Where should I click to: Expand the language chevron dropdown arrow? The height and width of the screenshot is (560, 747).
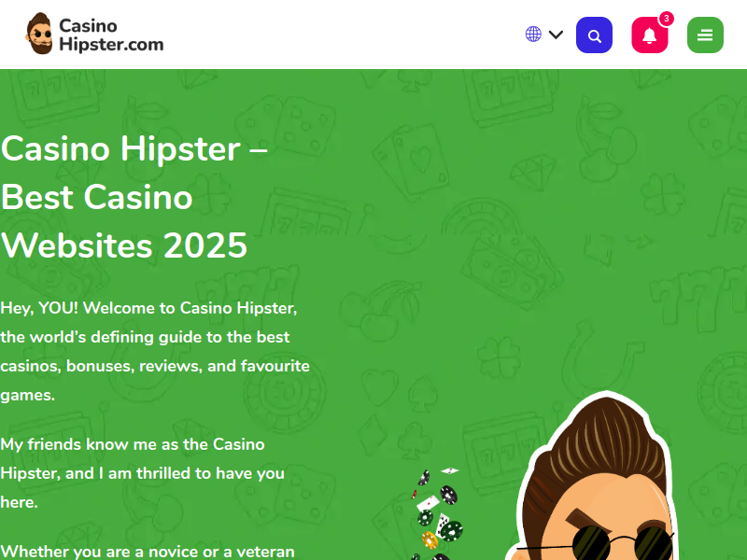point(556,35)
